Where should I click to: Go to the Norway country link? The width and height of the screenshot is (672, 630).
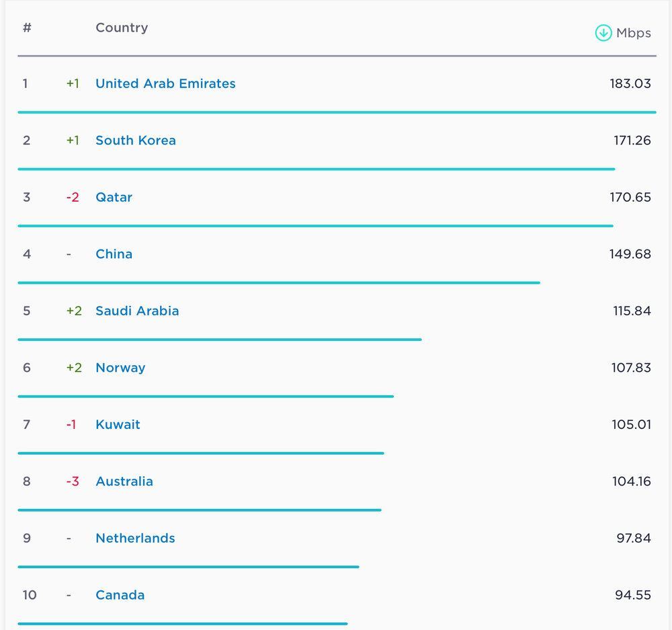coord(120,368)
